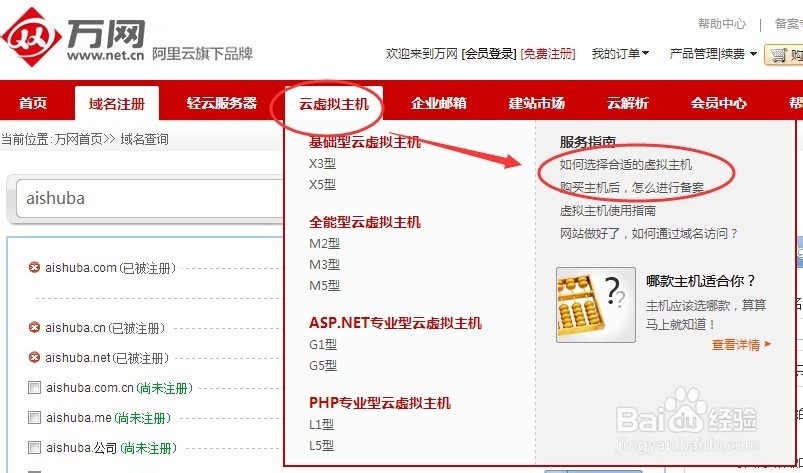Image resolution: width=803 pixels, height=473 pixels.
Task: Open the 建站市场 tab
Action: [x=536, y=103]
